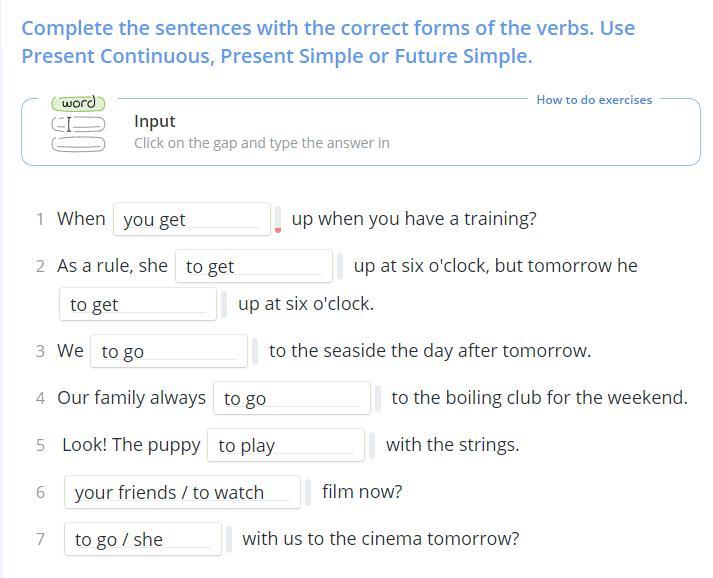This screenshot has height=578, width=713.
Task: Focus the "to get" gap before "up at six o'clock."
Action: (138, 304)
